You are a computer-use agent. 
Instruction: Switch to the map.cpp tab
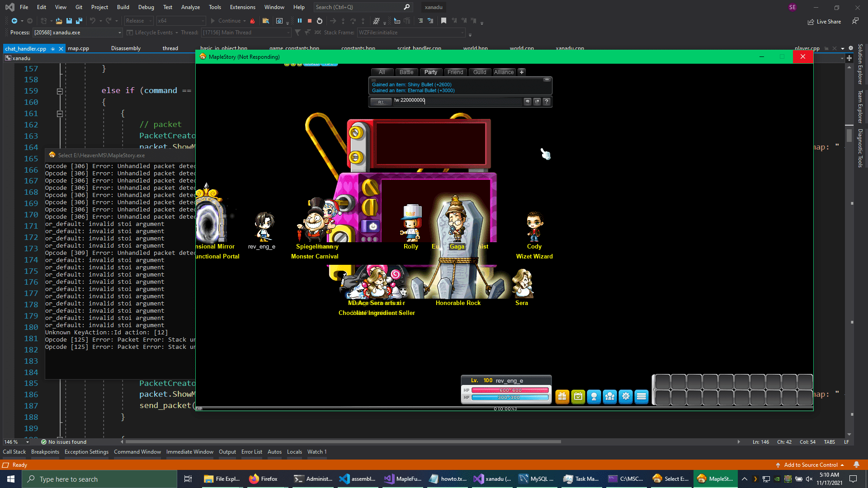click(x=78, y=48)
